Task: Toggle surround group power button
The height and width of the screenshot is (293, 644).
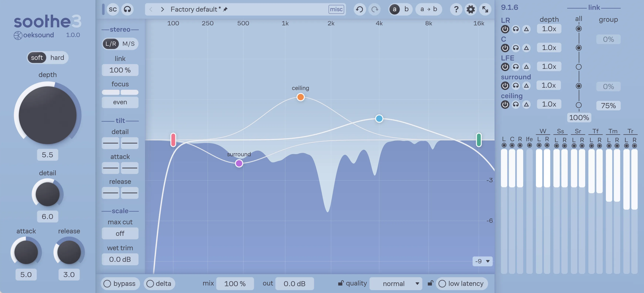Action: pos(505,86)
